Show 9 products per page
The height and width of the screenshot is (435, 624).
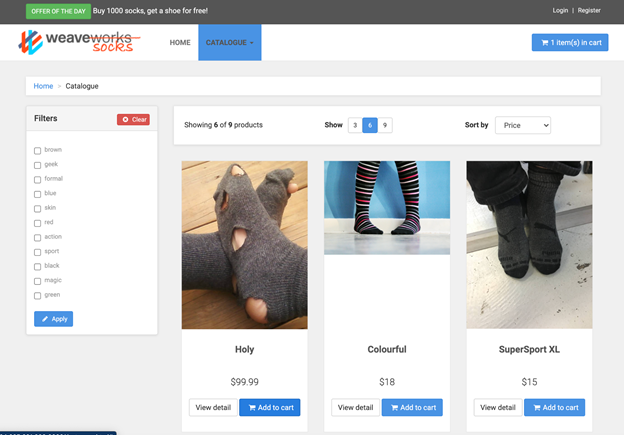pyautogui.click(x=385, y=125)
